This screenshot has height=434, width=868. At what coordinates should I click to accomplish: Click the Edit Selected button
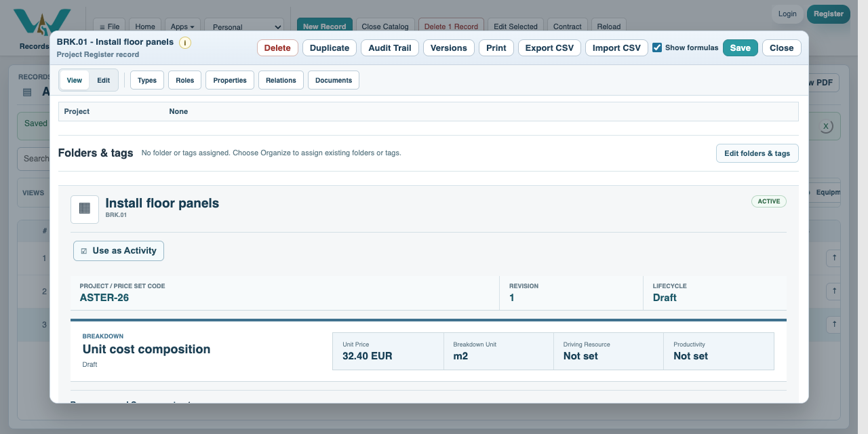click(515, 26)
